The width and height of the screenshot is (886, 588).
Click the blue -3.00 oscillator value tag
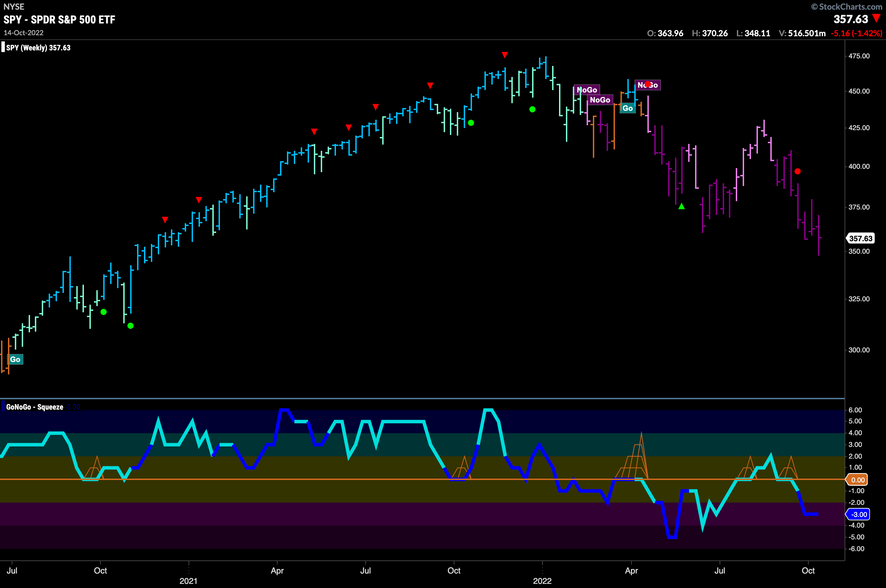pos(858,514)
